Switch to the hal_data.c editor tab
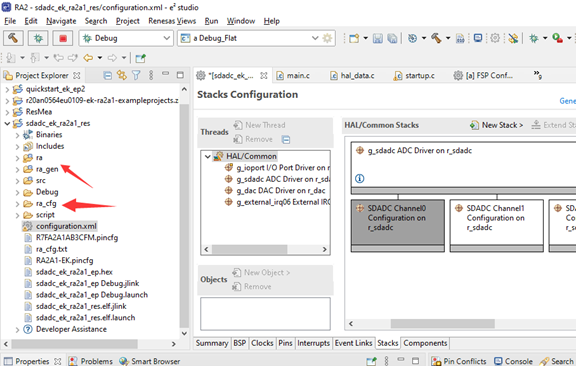576x366 pixels. pyautogui.click(x=352, y=76)
